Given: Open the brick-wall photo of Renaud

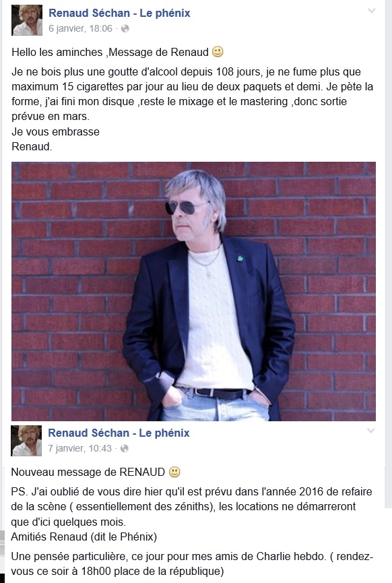Looking at the screenshot, I should pos(193,291).
